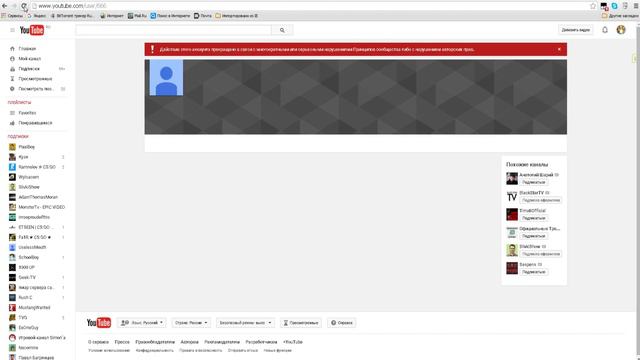
Task: Subscribe to the last similar channel
Action: point(534,272)
